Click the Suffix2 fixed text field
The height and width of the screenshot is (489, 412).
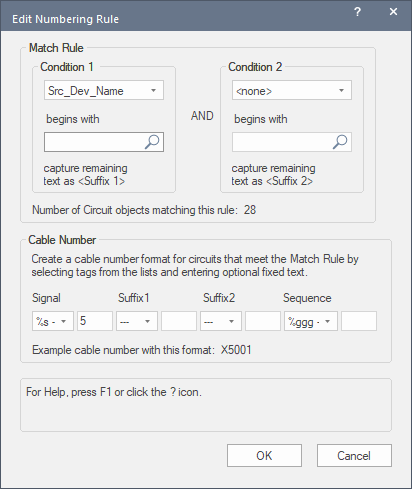coord(263,321)
